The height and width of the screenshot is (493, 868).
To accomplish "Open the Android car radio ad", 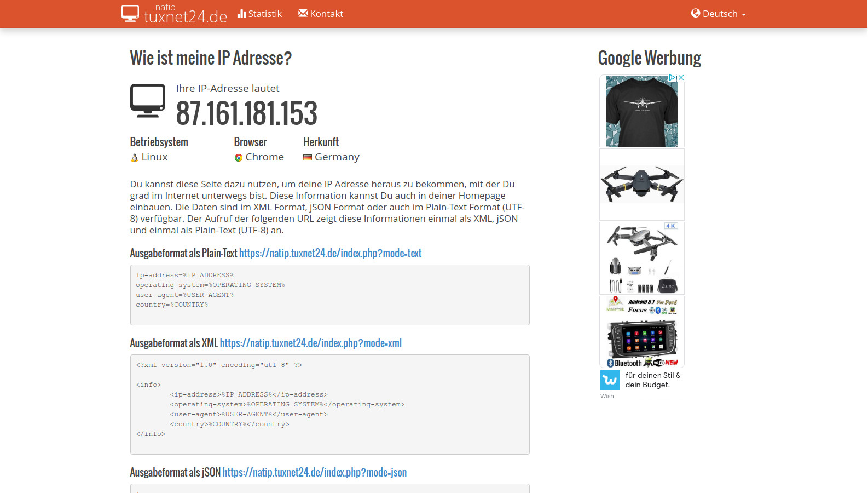I will [641, 332].
